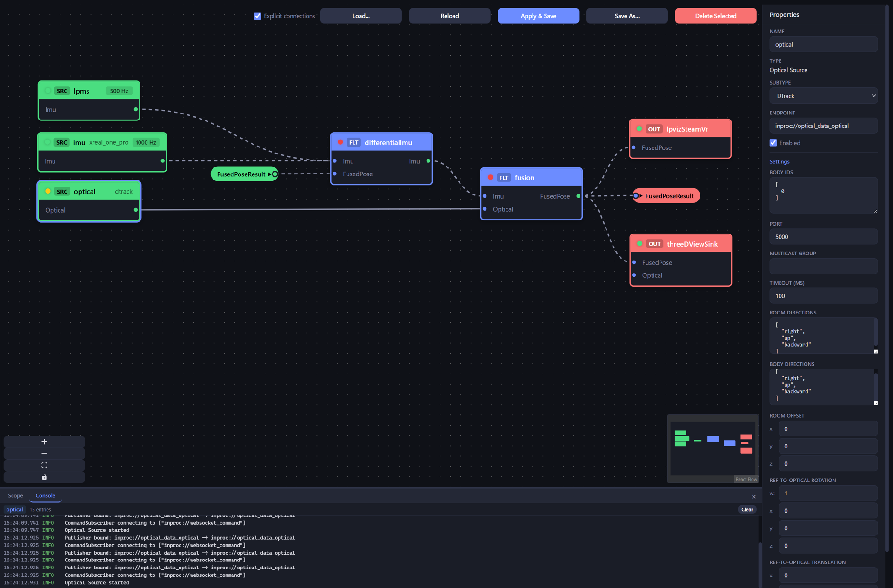The width and height of the screenshot is (893, 588).
Task: Click the ROOM OFFSET x field
Action: point(828,428)
